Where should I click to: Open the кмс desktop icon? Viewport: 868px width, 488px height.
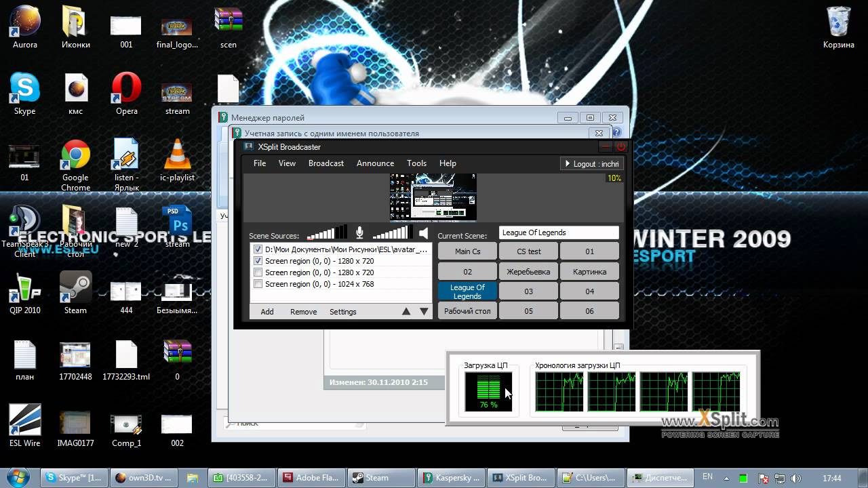(x=75, y=94)
